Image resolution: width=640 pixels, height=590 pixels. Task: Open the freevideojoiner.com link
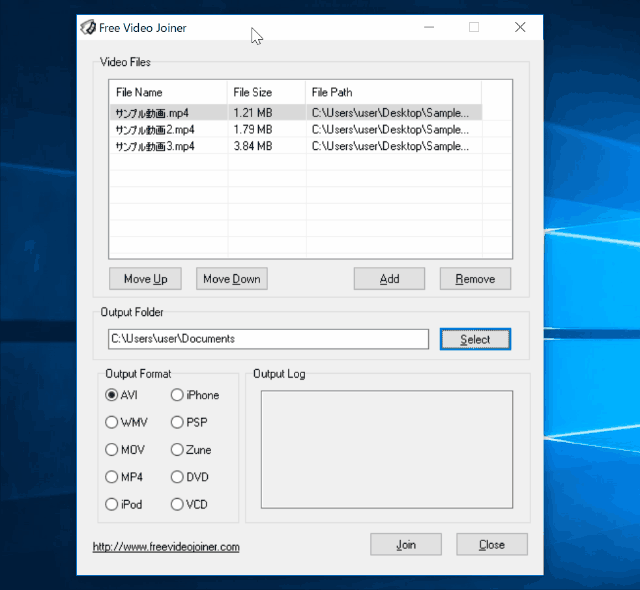[166, 547]
